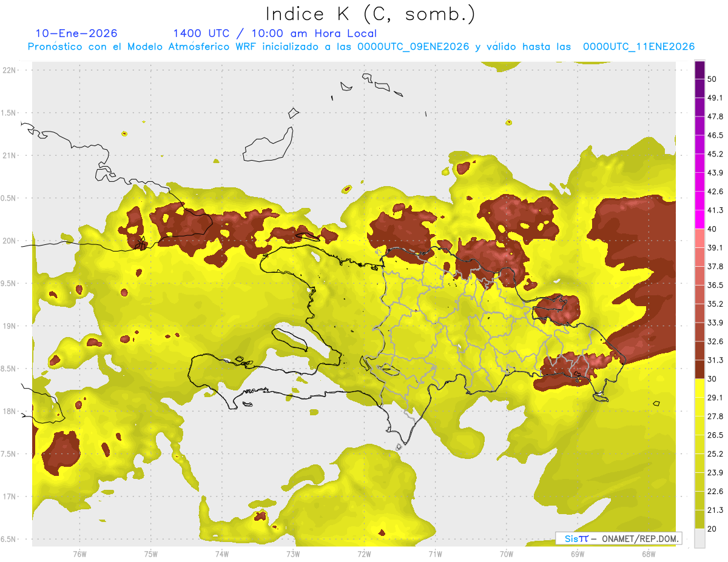Click latitude label "17N"
The image size is (728, 562).
pos(9,497)
